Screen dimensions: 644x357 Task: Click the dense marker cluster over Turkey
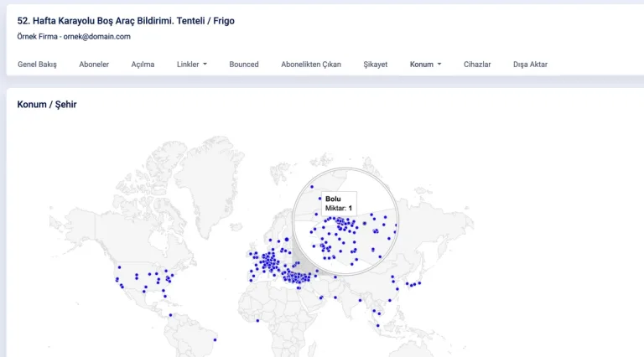(296, 277)
